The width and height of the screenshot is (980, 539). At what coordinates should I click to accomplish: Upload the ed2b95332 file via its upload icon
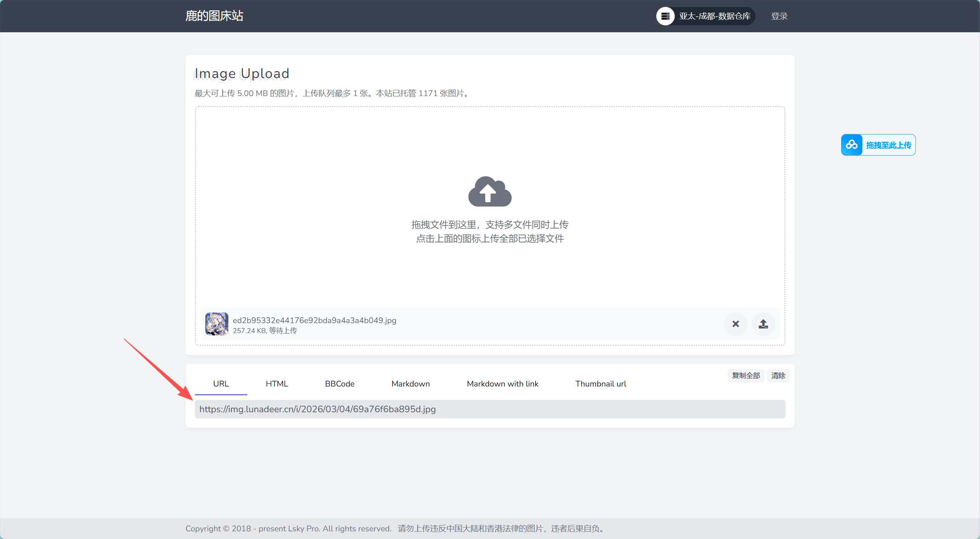[x=763, y=324]
